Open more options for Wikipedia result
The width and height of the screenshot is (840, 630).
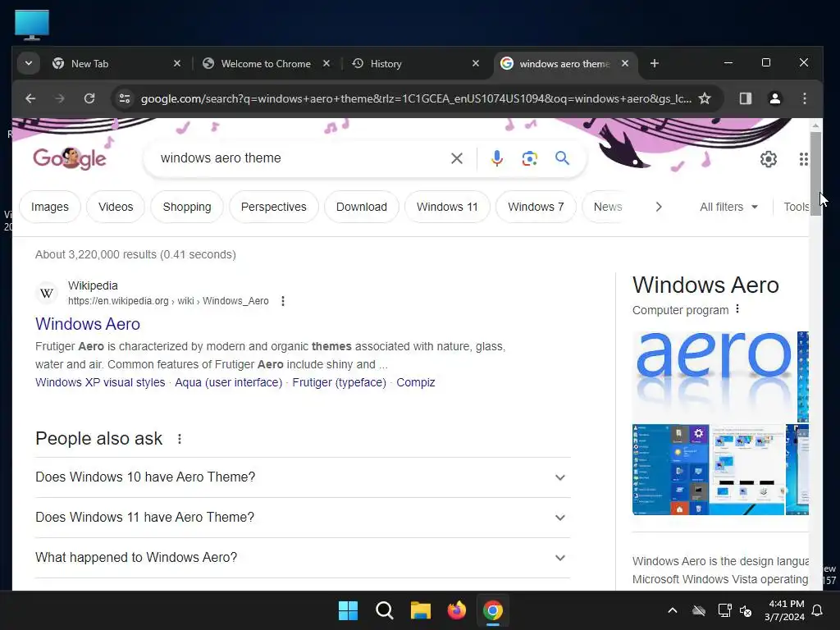click(283, 301)
